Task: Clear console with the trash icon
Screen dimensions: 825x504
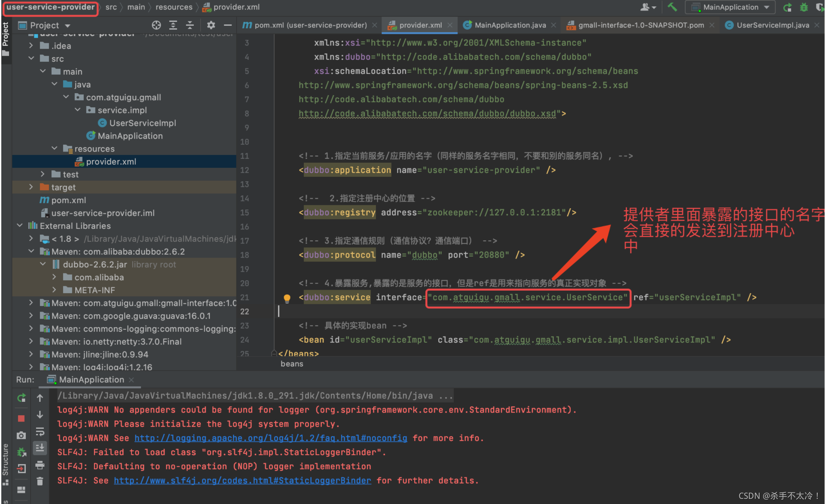Action: pyautogui.click(x=40, y=481)
